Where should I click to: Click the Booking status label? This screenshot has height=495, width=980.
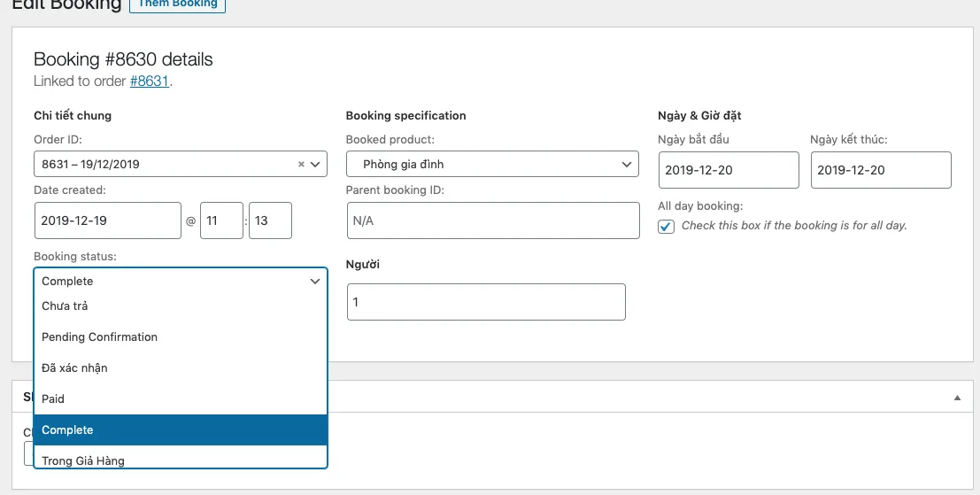(x=75, y=256)
